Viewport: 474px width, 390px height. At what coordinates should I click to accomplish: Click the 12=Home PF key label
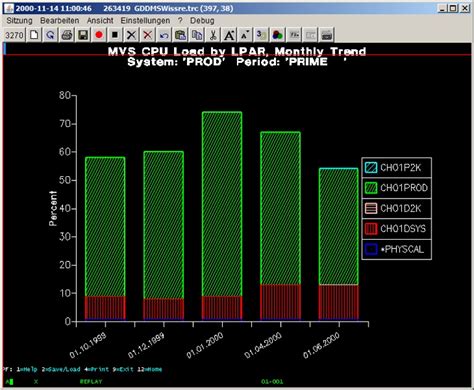click(x=150, y=369)
